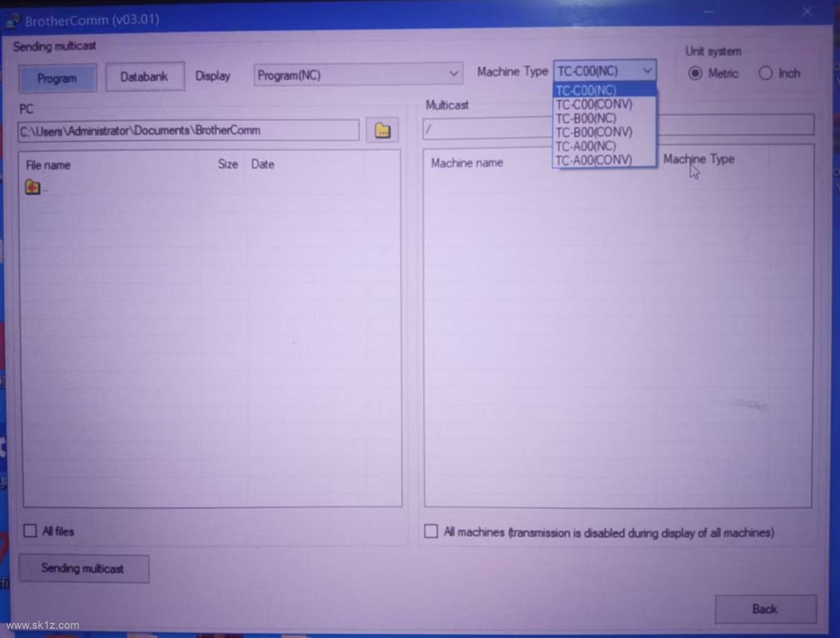Close the BrotherComm window

[807, 12]
